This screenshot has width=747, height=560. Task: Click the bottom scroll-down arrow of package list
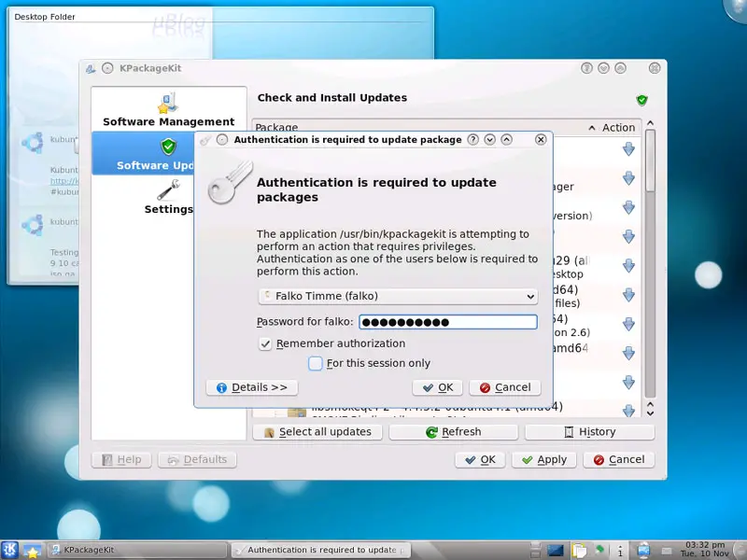click(650, 413)
